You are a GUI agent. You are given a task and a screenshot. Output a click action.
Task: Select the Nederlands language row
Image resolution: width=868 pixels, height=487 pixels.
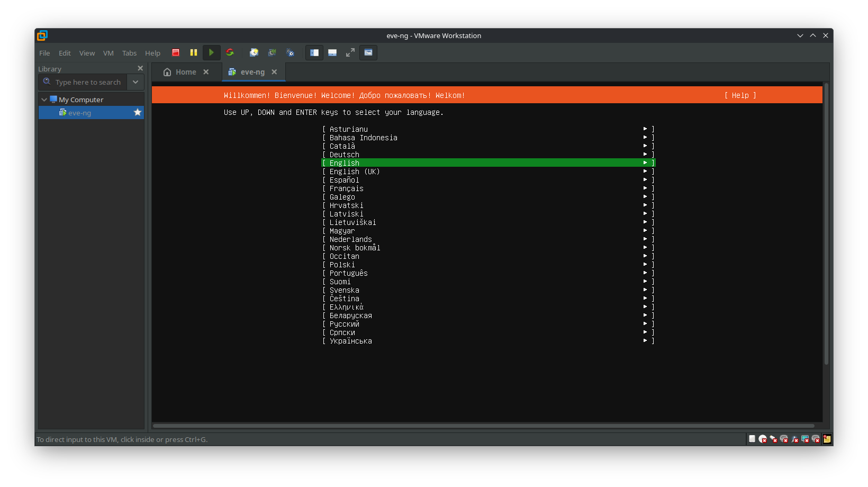(489, 239)
